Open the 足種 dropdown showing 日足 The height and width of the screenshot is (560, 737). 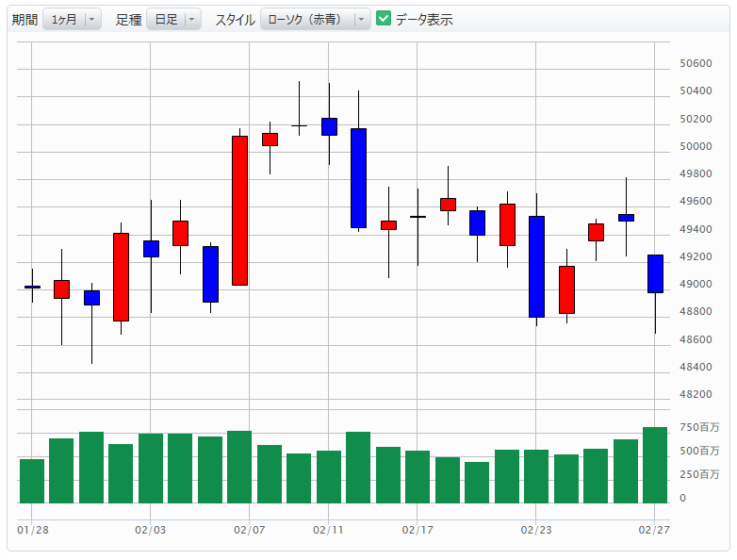pyautogui.click(x=173, y=19)
